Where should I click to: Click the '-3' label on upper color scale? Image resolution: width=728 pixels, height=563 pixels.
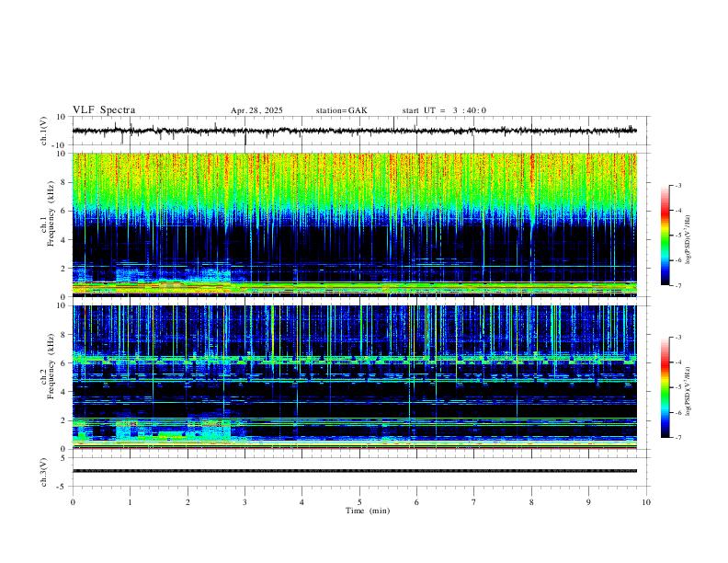pyautogui.click(x=677, y=186)
